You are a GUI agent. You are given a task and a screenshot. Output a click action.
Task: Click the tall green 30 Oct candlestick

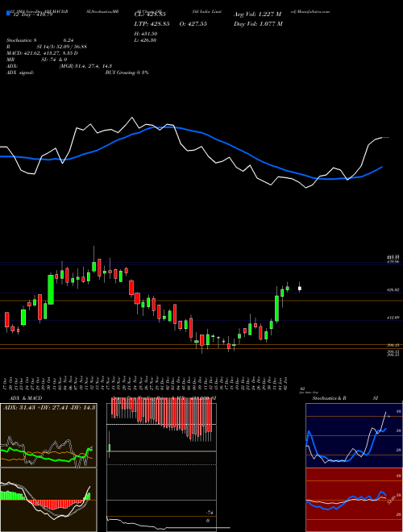coord(51,289)
